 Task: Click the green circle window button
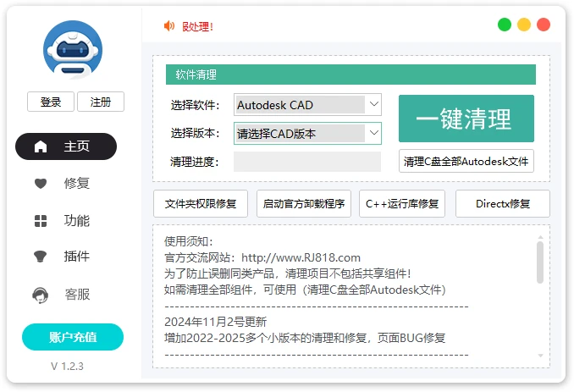point(505,25)
